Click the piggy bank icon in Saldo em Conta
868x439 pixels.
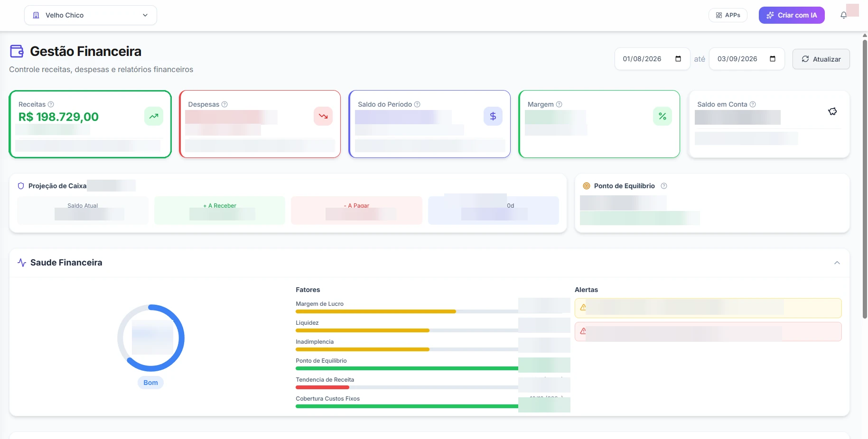point(832,111)
